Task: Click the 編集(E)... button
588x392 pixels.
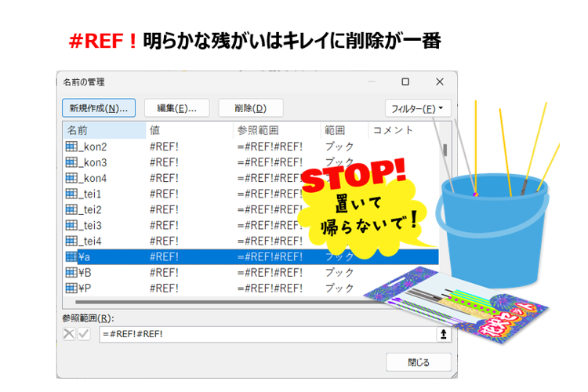Action: coord(176,108)
